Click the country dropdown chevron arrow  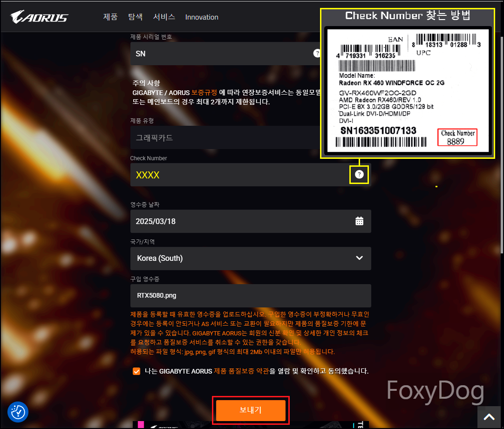[359, 258]
